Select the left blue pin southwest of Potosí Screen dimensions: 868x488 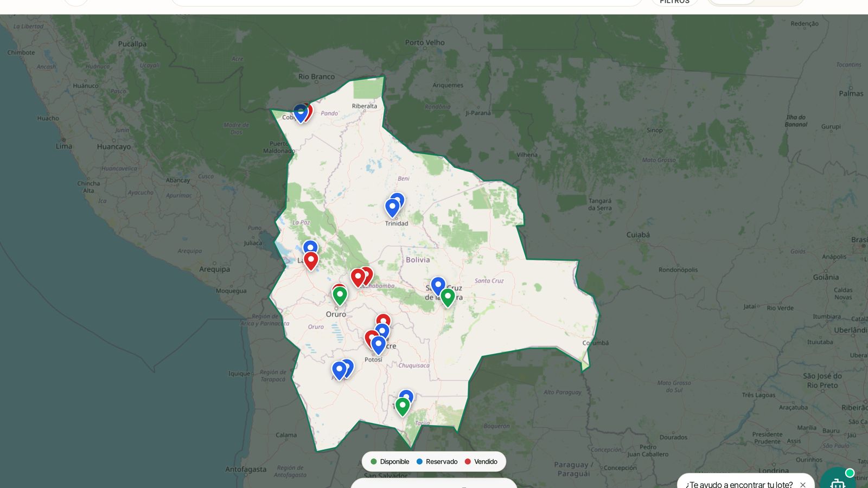pyautogui.click(x=339, y=371)
